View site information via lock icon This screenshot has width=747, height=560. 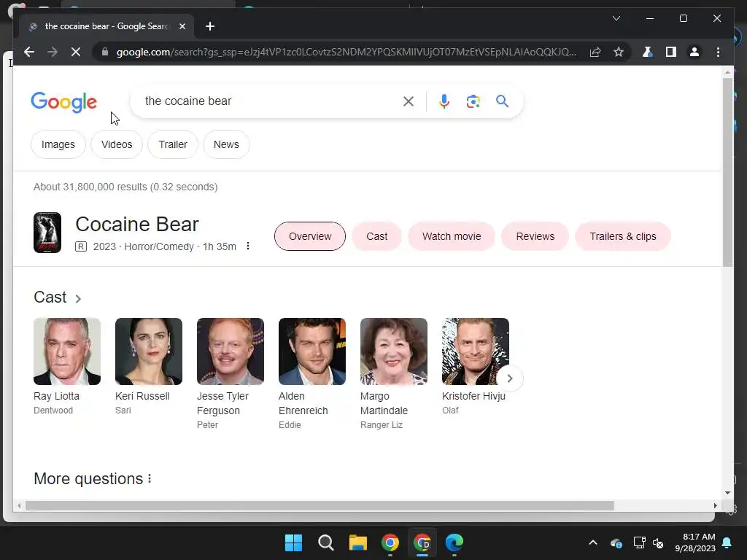tap(105, 52)
